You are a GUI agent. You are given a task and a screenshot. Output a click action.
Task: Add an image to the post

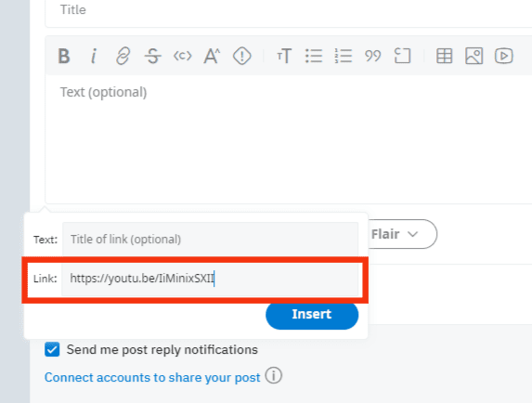[474, 56]
